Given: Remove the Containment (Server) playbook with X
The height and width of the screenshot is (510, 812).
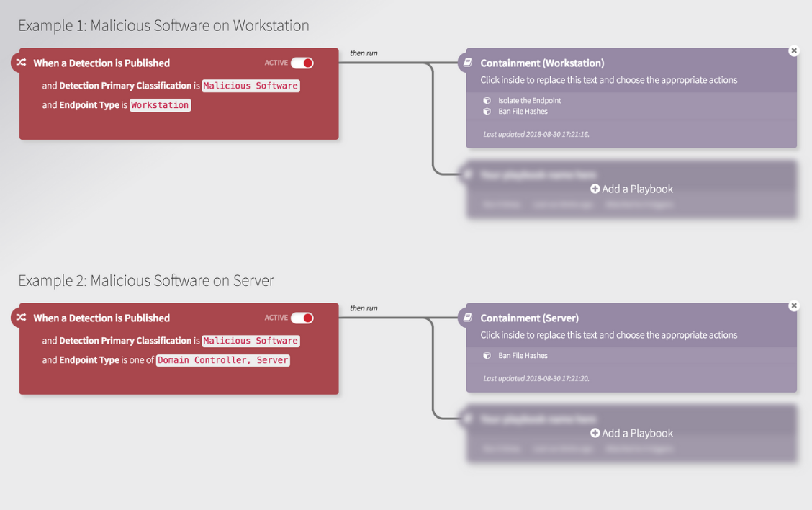Looking at the screenshot, I should [x=793, y=306].
